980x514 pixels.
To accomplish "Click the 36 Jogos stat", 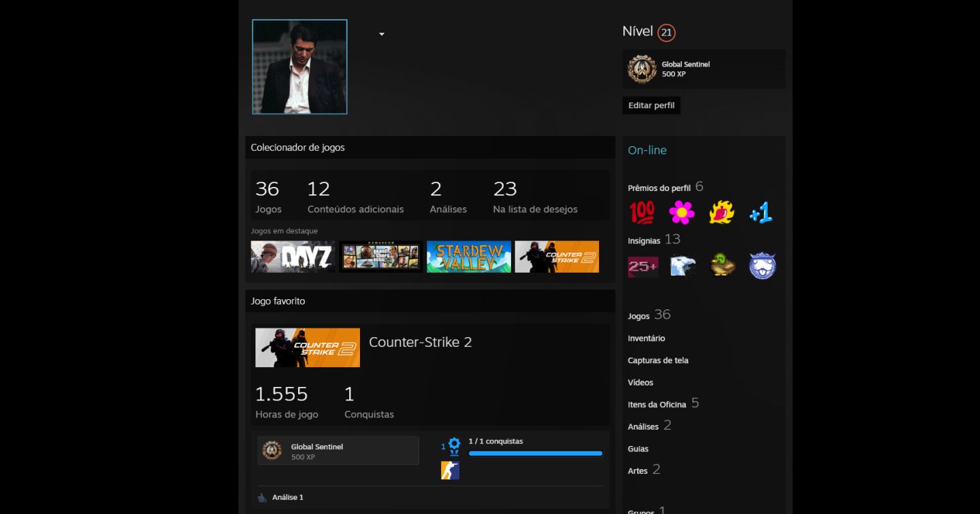I will (x=268, y=196).
